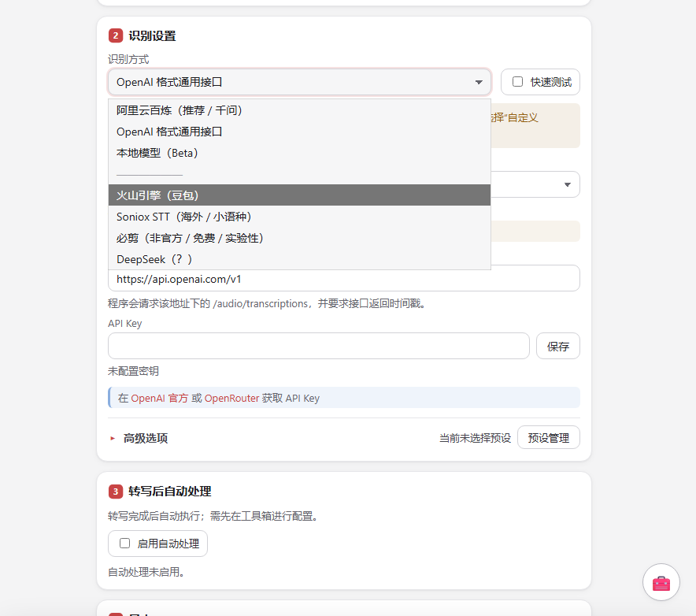This screenshot has width=696, height=616.
Task: Enable the 启用自动处理 checkbox
Action: 124,544
